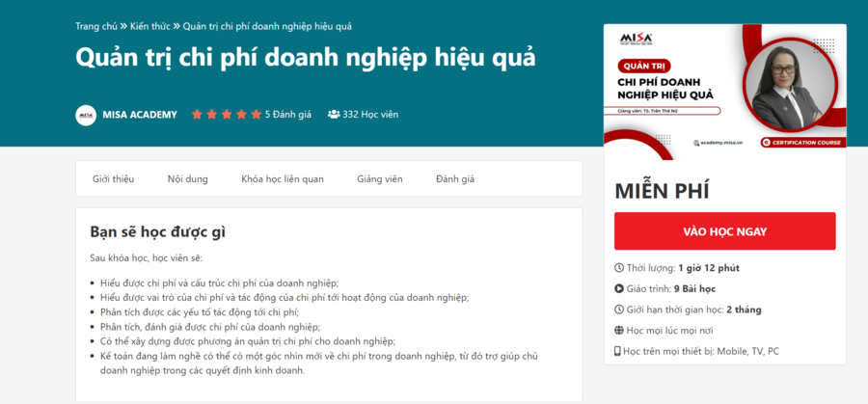868x404 pixels.
Task: Click the third rating star
Action: click(227, 115)
